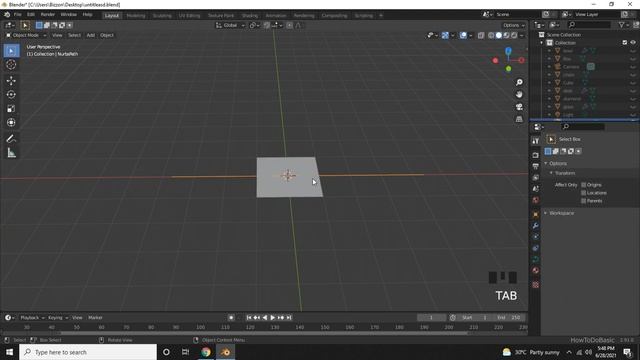Open the Edit menu
Image resolution: width=640 pixels, height=360 pixels.
click(x=31, y=15)
